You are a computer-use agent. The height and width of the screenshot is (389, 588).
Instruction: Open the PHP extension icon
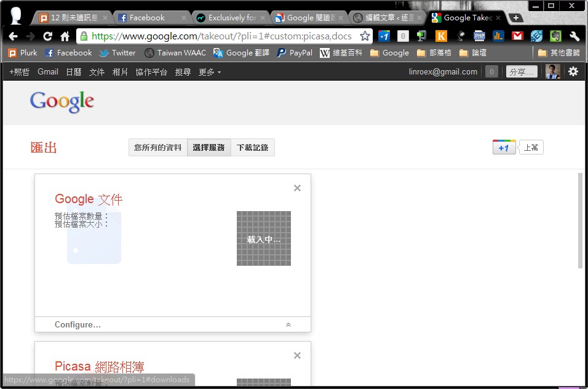479,36
